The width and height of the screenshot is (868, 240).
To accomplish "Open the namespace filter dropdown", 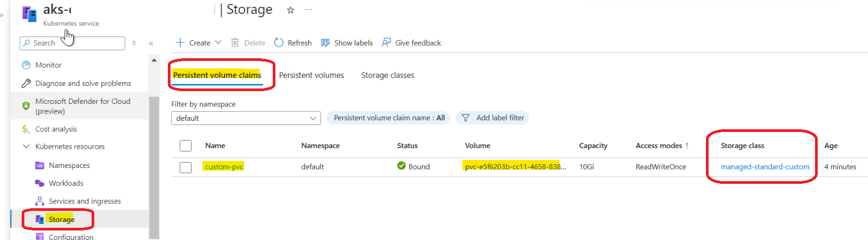I will 246,118.
